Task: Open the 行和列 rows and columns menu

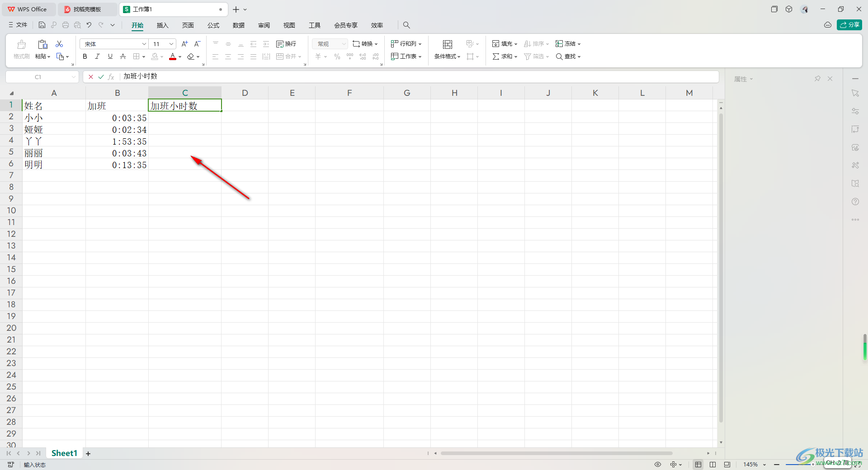Action: click(406, 44)
